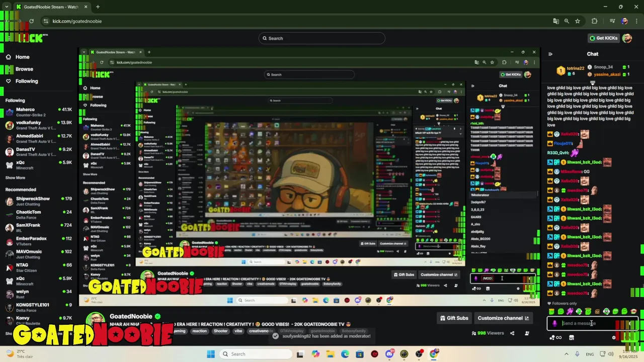
Task: Open the tab search chevron in Chrome
Action: tap(7, 7)
